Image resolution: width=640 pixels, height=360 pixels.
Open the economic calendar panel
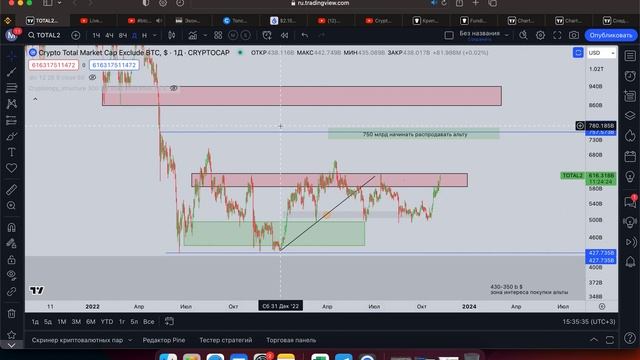click(630, 156)
